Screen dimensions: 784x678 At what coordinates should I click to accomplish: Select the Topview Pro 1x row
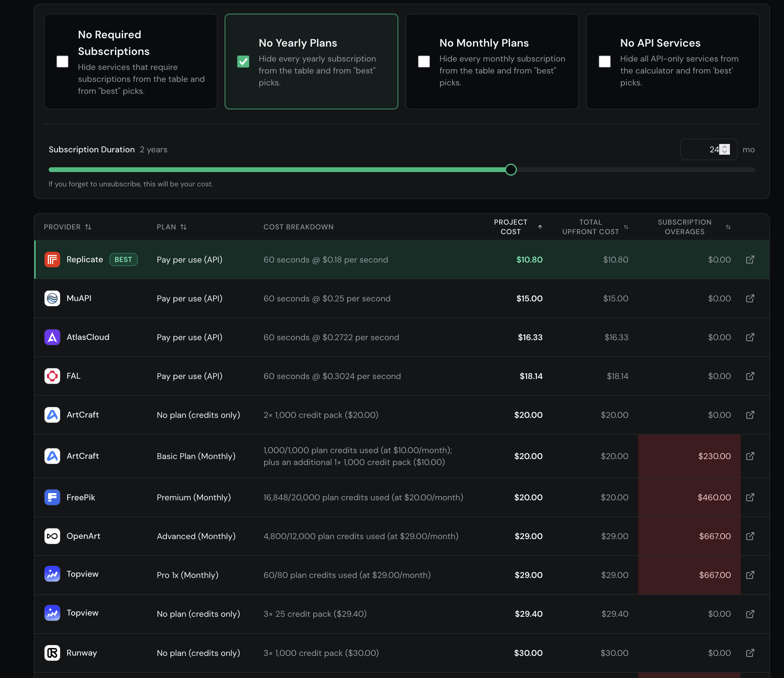coord(303,575)
